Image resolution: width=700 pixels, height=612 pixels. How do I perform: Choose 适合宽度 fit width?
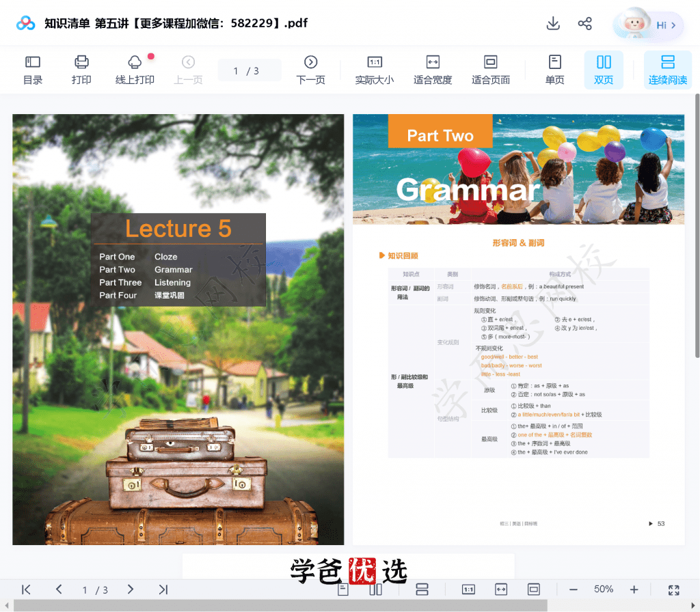pos(433,70)
